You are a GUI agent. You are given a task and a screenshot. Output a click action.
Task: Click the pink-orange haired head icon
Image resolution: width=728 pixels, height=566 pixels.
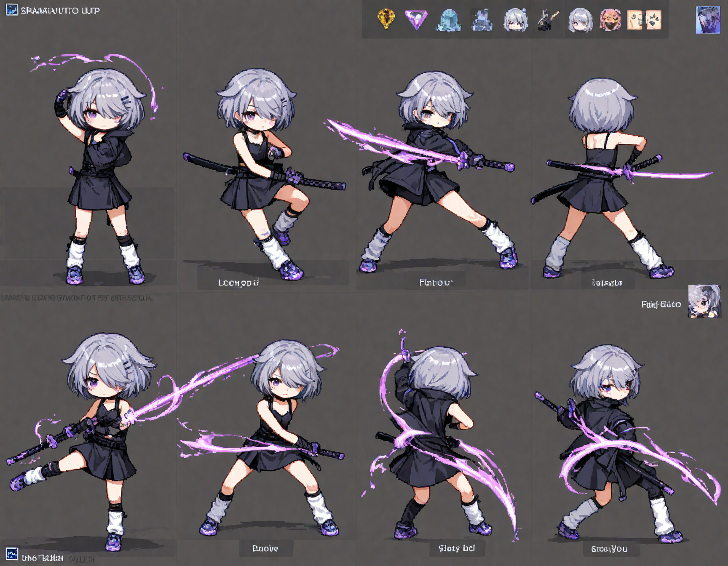pyautogui.click(x=610, y=20)
